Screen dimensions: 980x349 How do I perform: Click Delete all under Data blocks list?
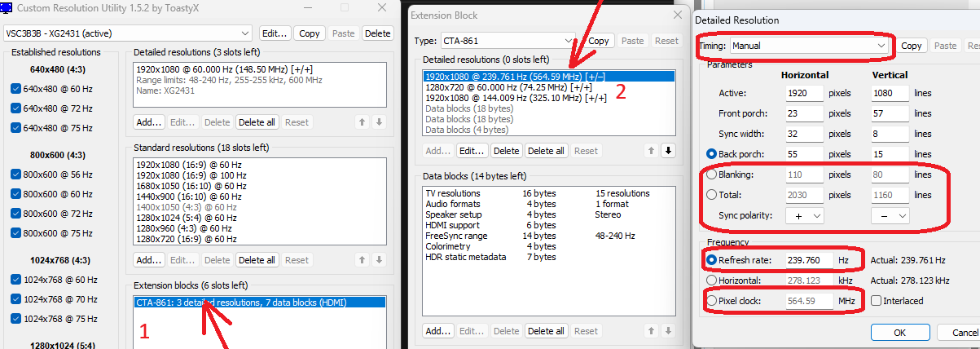point(546,331)
